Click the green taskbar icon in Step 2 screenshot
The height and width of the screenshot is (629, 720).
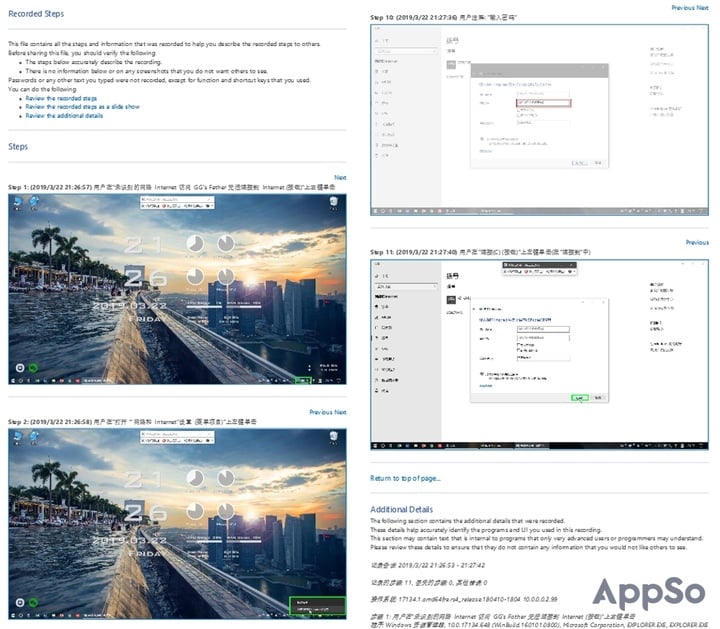click(x=33, y=603)
